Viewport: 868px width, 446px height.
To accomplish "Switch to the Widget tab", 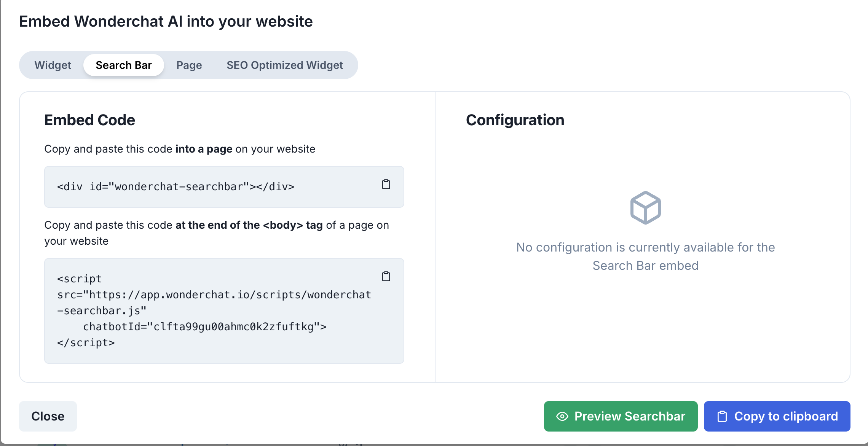I will [53, 65].
